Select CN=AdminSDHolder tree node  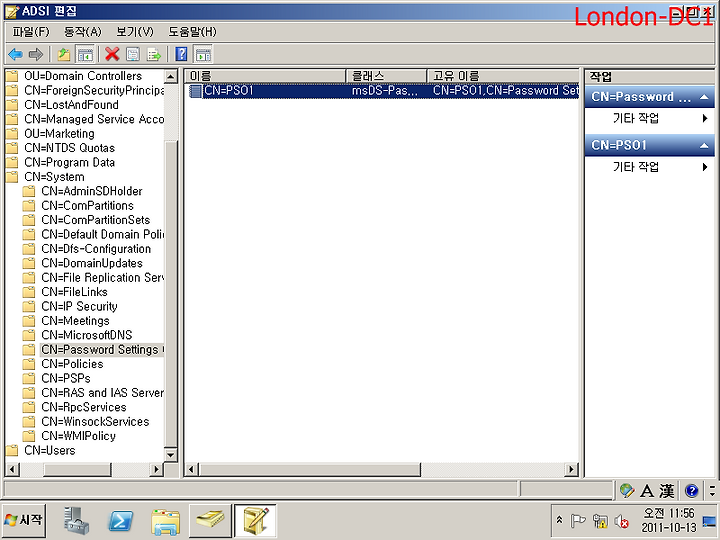point(92,191)
